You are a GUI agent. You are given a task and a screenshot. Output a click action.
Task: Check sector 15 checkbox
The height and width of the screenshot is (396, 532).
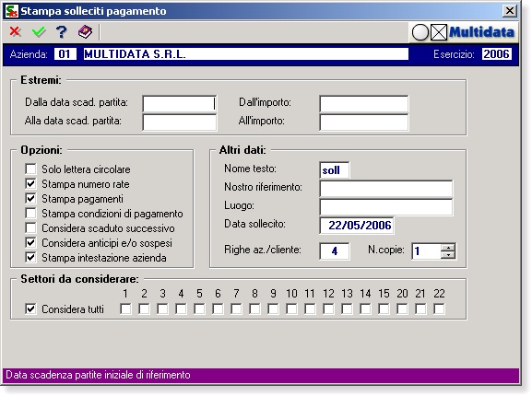pos(384,309)
